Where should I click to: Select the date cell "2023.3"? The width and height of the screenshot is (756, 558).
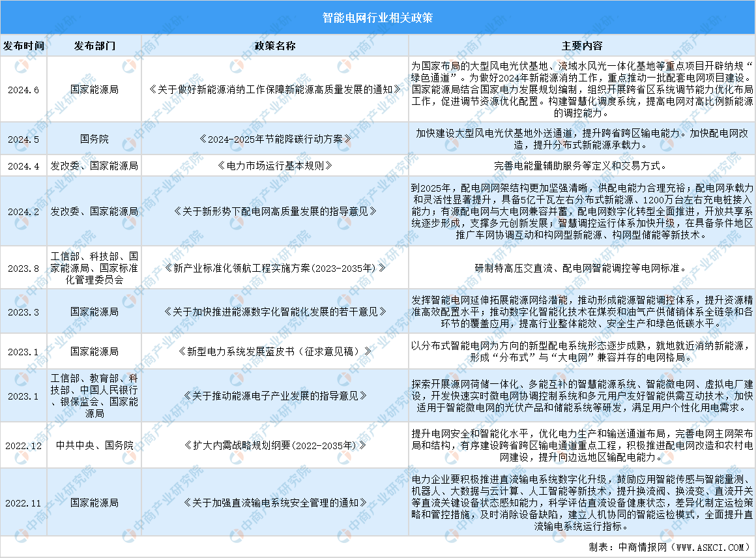click(23, 312)
